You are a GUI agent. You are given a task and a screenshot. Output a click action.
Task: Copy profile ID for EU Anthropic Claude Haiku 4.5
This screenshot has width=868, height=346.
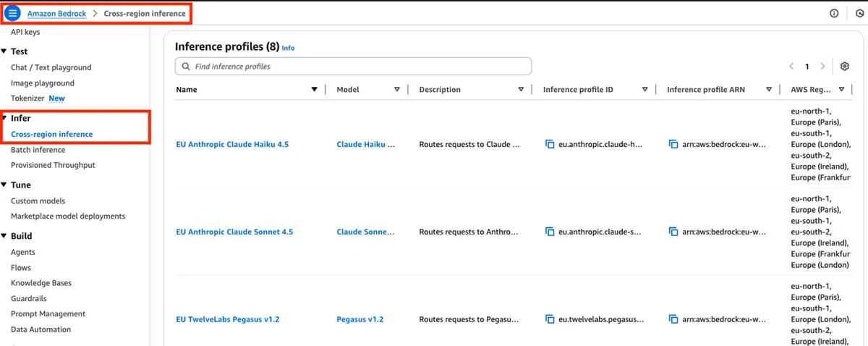tap(550, 145)
